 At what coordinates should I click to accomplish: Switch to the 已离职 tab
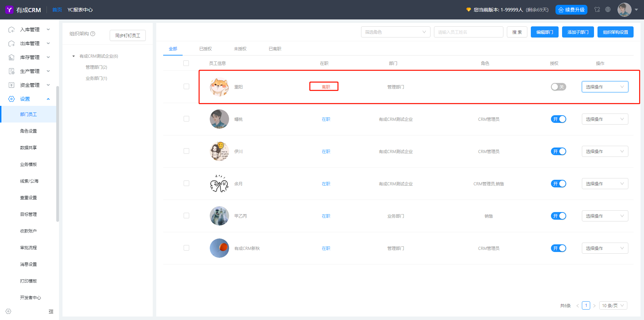tap(275, 49)
